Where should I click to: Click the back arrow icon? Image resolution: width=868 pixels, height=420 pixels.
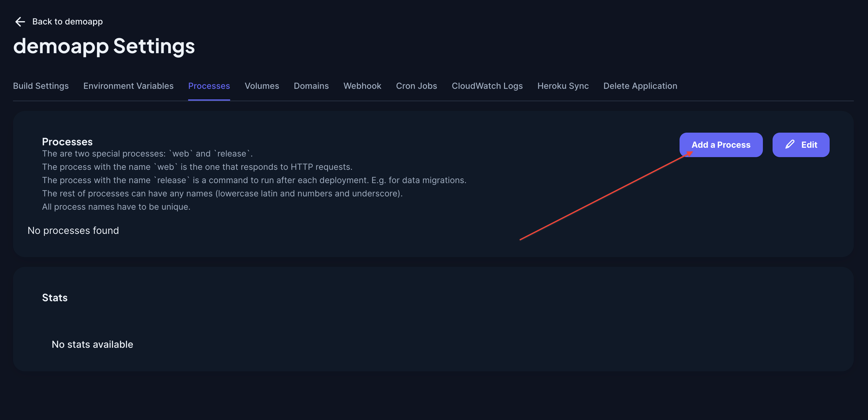tap(20, 21)
